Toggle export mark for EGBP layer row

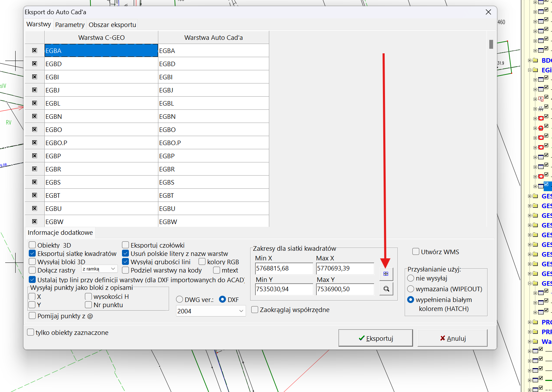pos(35,156)
